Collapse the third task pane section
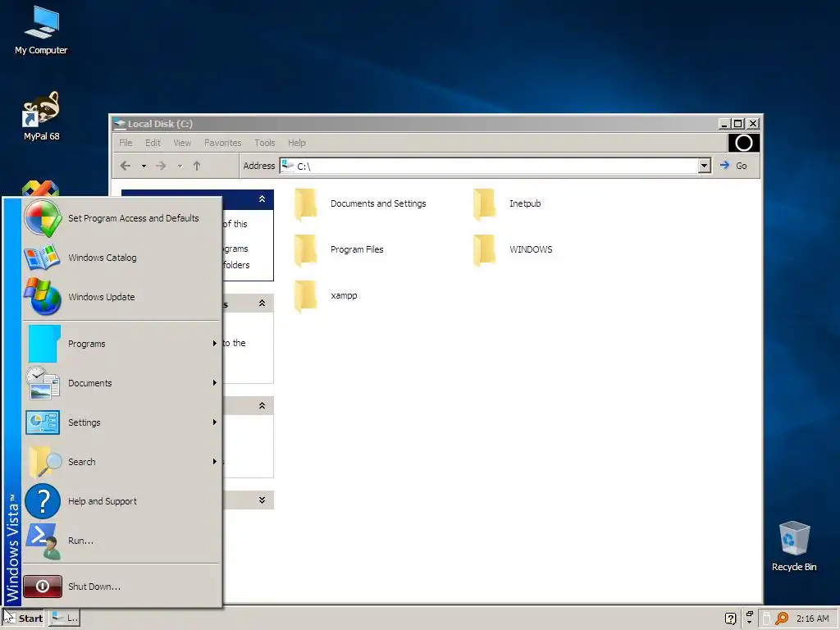 (262, 405)
